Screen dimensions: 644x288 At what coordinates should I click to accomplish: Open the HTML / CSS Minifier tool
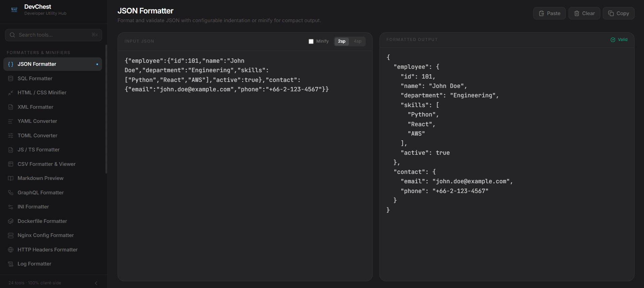pos(53,93)
